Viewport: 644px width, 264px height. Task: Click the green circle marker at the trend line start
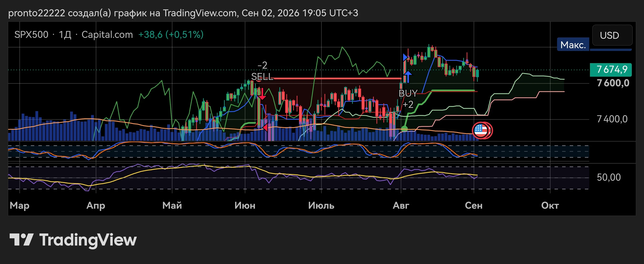coord(404,129)
